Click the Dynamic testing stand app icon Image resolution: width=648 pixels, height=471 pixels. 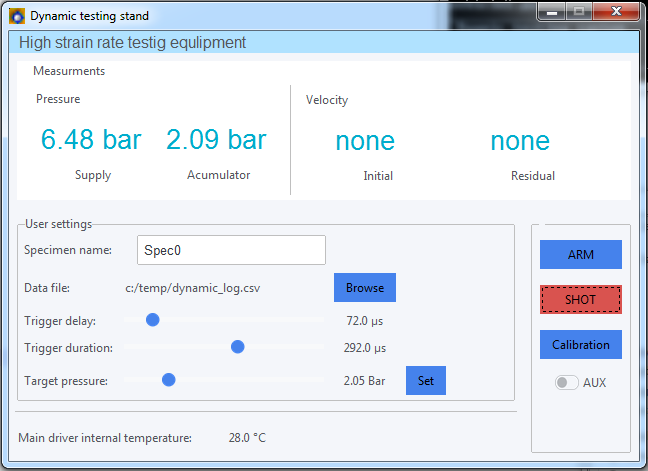[x=16, y=16]
